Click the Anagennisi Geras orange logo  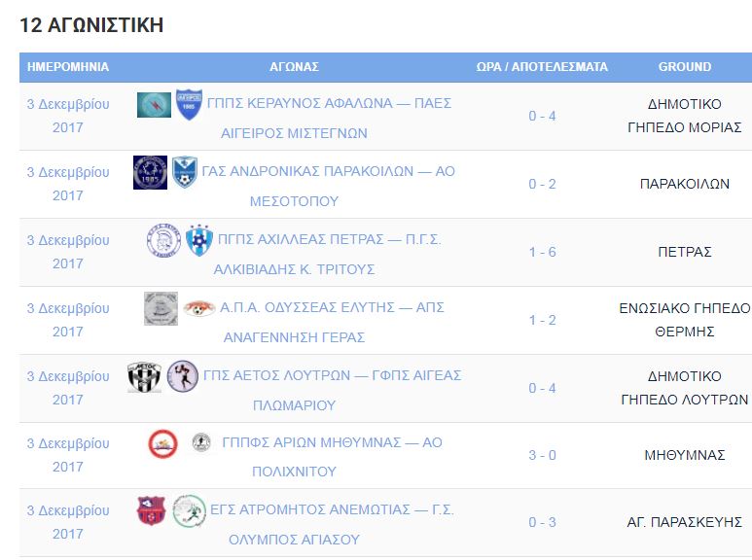tap(199, 308)
